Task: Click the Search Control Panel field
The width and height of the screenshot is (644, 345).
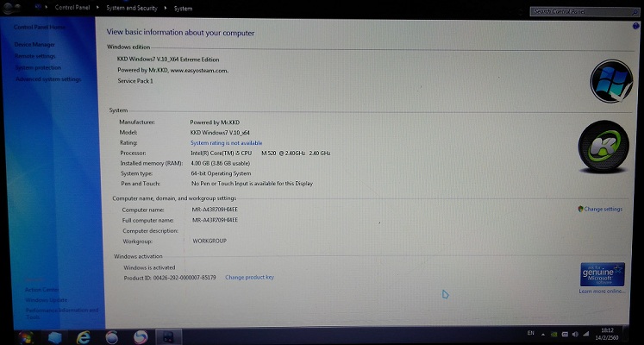Action: 584,11
